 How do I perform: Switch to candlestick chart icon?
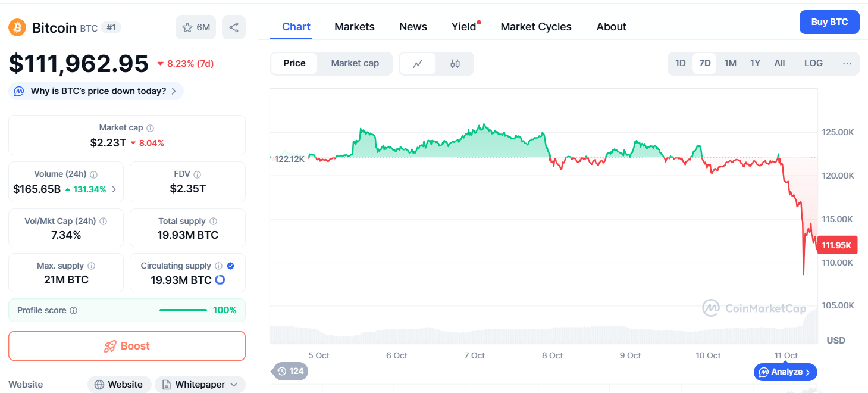[455, 64]
